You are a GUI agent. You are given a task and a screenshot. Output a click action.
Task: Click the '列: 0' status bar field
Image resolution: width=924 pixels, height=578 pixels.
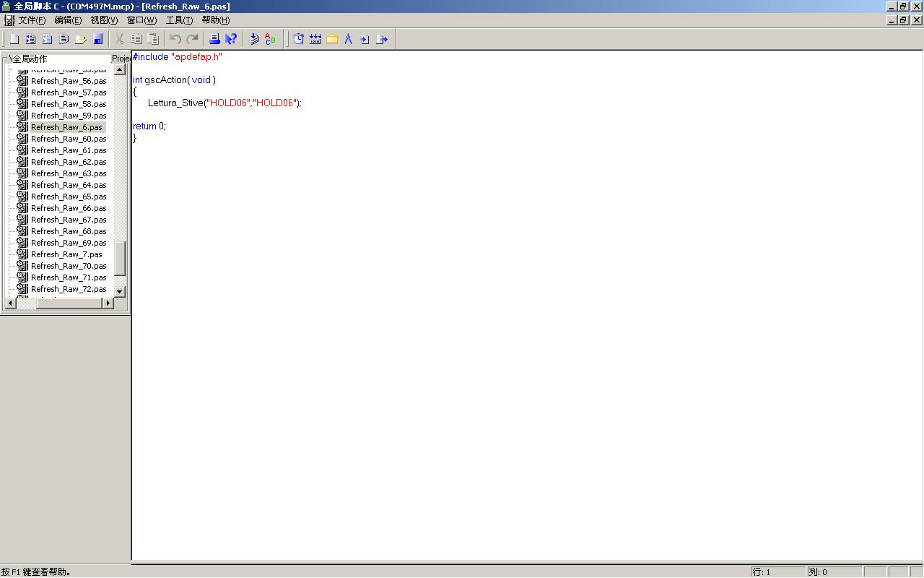(834, 572)
